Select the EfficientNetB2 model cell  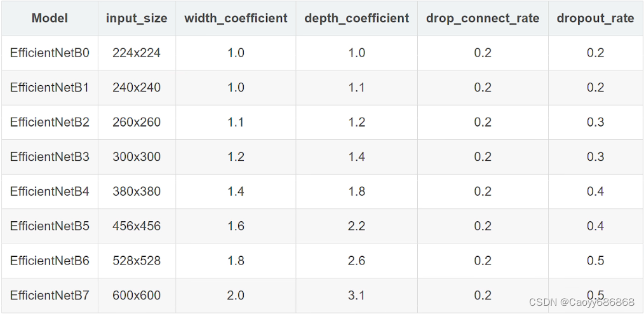tap(50, 122)
